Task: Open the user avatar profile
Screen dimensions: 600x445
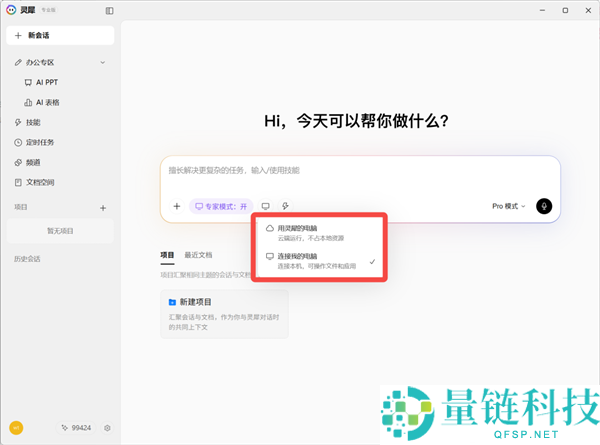Action: click(16, 428)
